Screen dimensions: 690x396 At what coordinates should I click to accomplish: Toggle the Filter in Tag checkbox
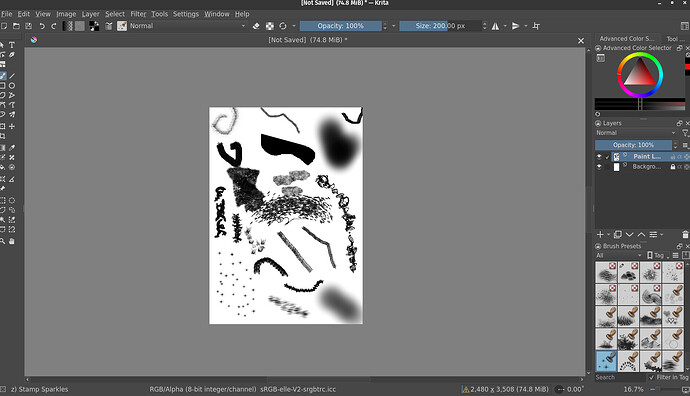(x=652, y=377)
